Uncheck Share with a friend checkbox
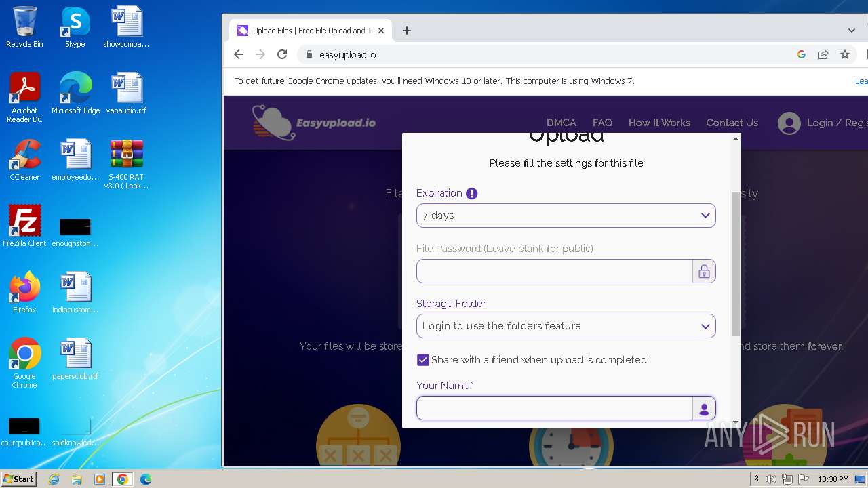Viewport: 868px width, 488px height. (x=422, y=360)
